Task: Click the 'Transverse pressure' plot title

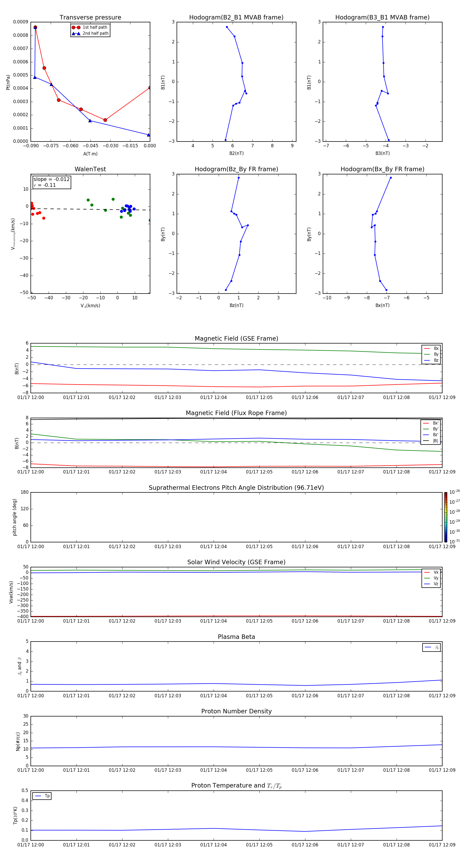Action: 90,18
